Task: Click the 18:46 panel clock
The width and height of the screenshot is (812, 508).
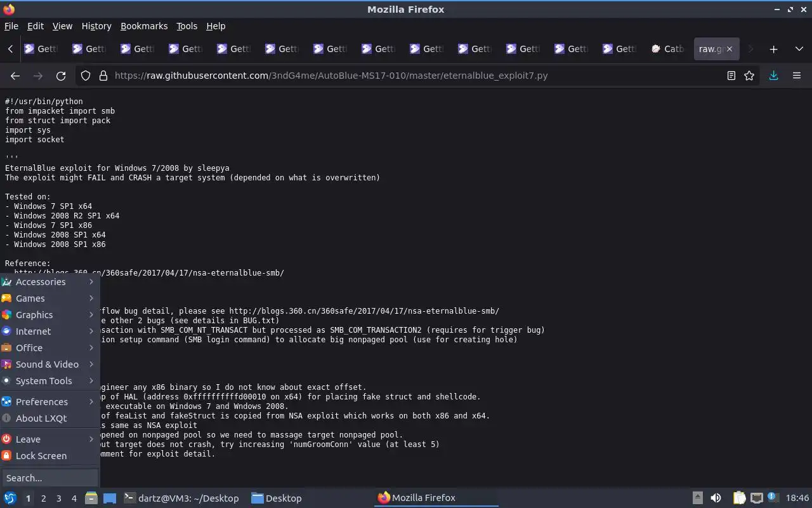Action: [797, 498]
